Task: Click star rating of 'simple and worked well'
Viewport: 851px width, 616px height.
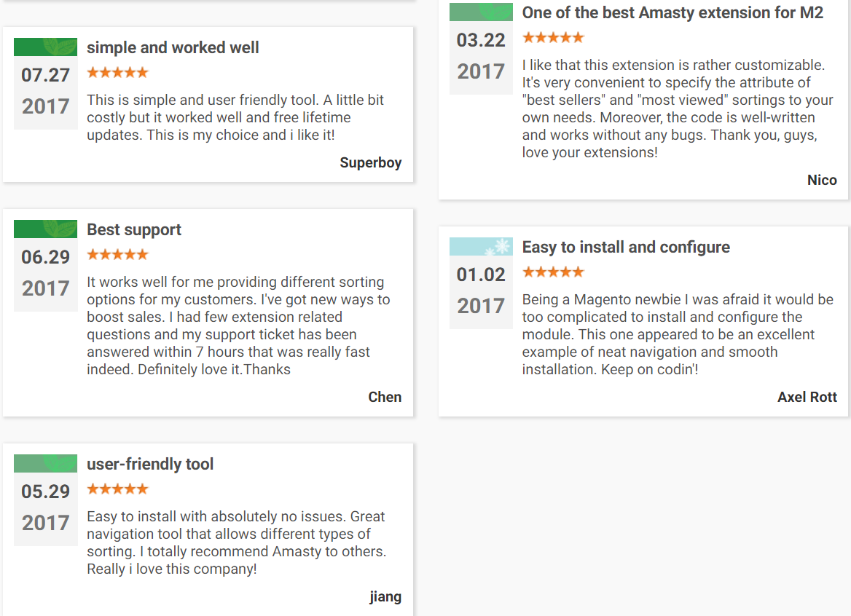Action: 118,72
